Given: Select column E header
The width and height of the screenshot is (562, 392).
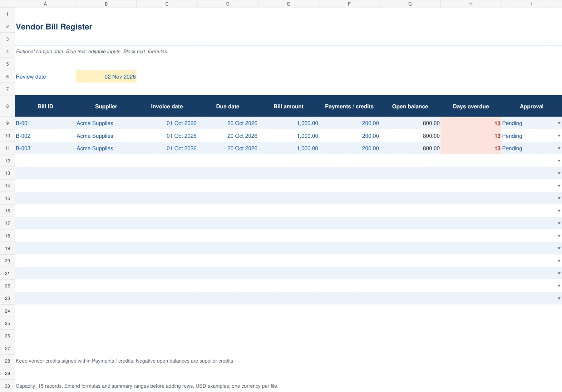Looking at the screenshot, I should (x=288, y=4).
